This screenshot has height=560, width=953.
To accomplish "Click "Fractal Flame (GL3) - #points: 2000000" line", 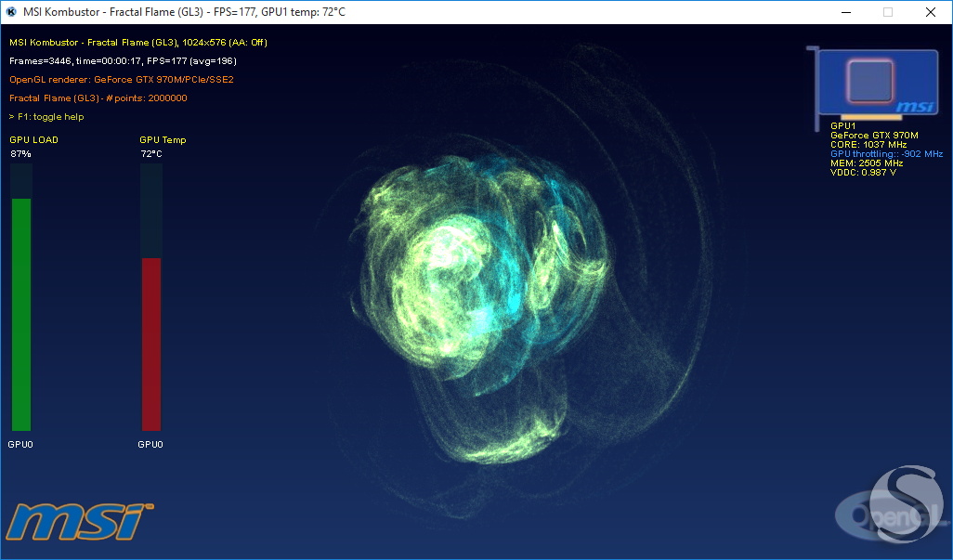I will [98, 98].
